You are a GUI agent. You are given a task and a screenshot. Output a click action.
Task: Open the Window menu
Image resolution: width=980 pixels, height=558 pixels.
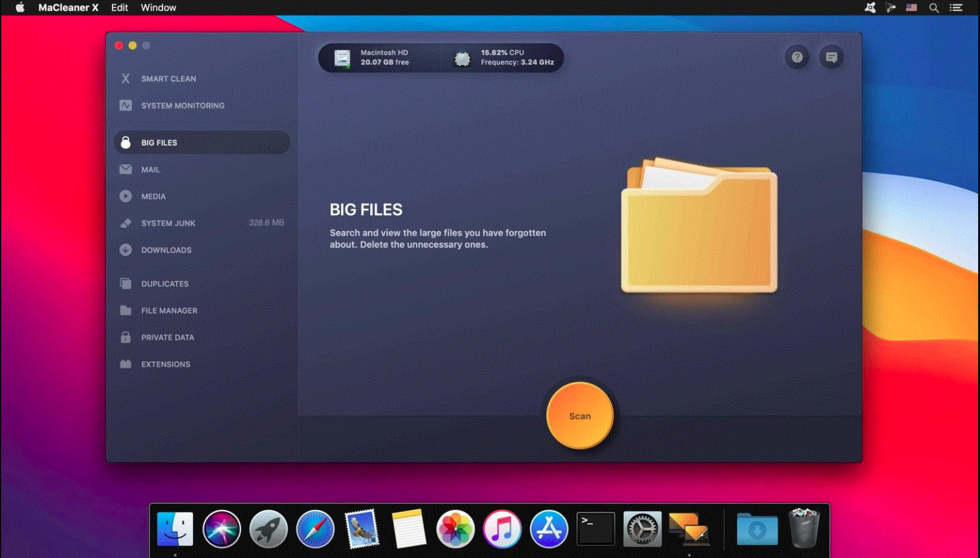158,8
